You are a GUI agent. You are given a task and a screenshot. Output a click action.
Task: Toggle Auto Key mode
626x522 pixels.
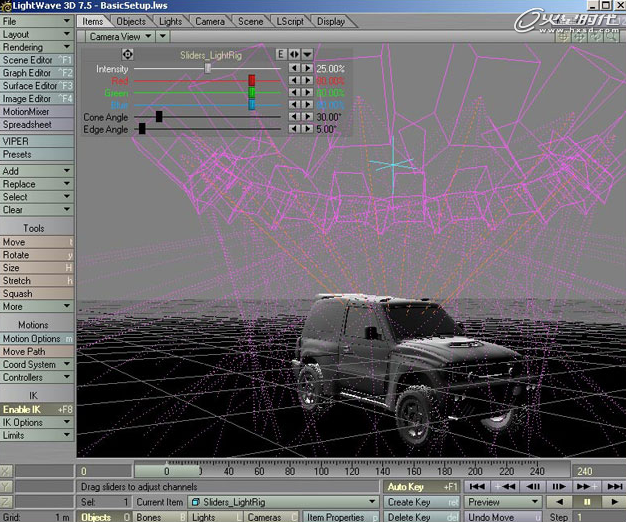(422, 486)
